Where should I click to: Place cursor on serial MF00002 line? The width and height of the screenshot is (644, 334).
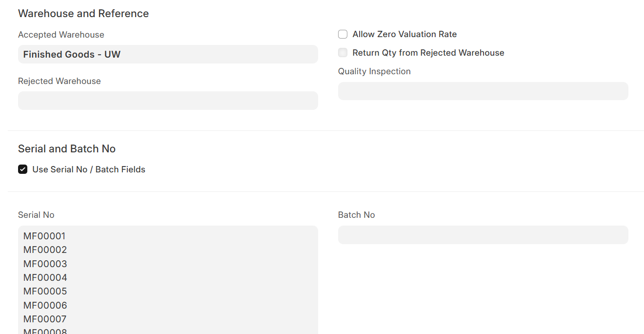pos(45,250)
